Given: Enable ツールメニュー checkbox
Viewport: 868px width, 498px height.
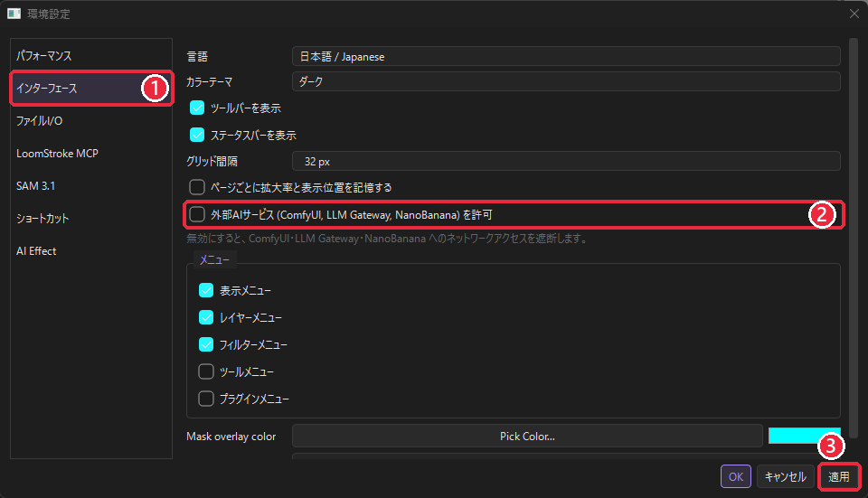Looking at the screenshot, I should 206,371.
